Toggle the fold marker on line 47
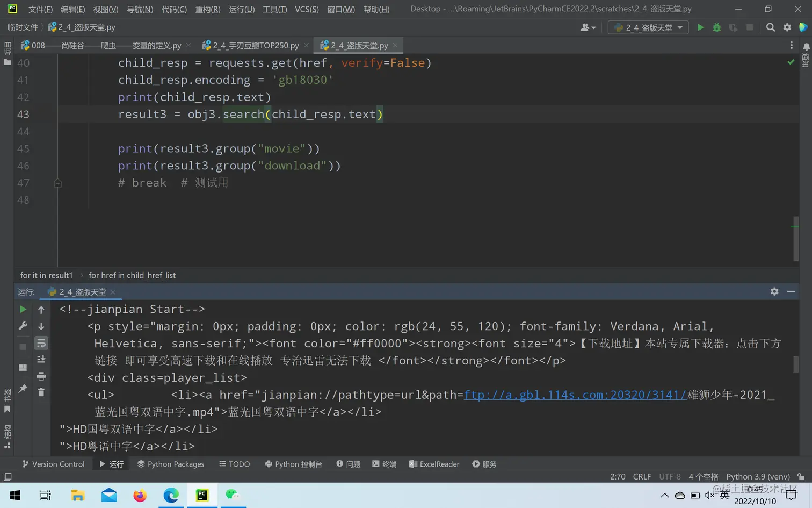This screenshot has height=508, width=812. click(57, 183)
